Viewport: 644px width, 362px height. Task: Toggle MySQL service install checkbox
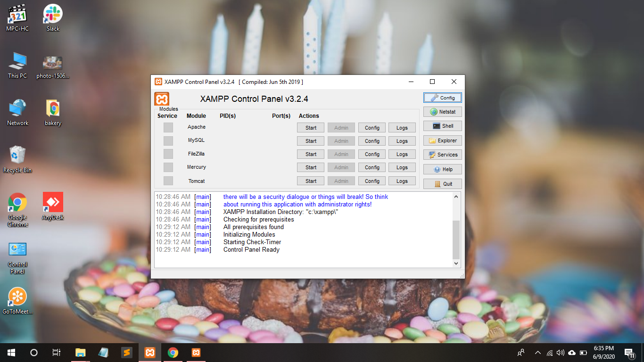[x=168, y=140]
